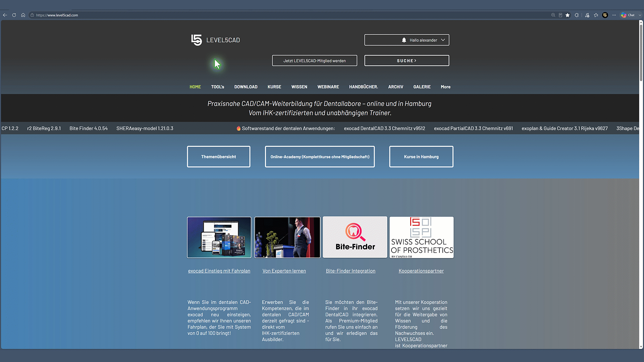Click the LEVEL5CAD logo
This screenshot has width=644, height=362.
[216, 40]
